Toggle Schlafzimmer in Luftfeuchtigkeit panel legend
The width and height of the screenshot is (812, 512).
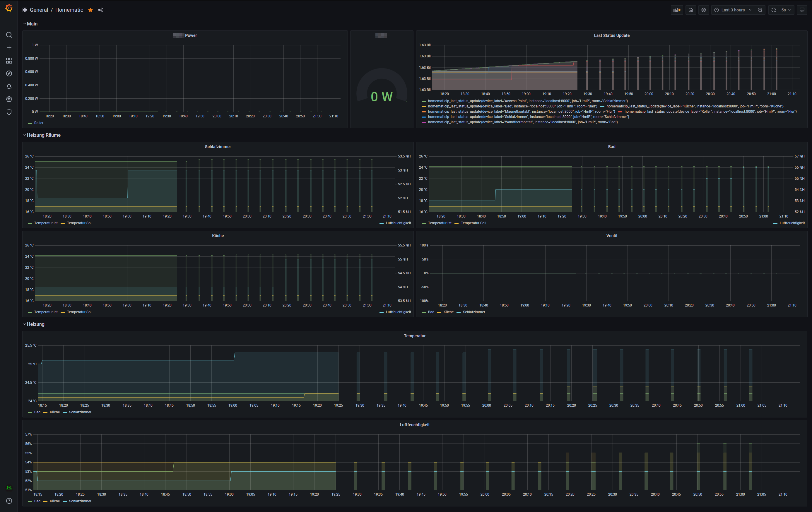pyautogui.click(x=80, y=501)
